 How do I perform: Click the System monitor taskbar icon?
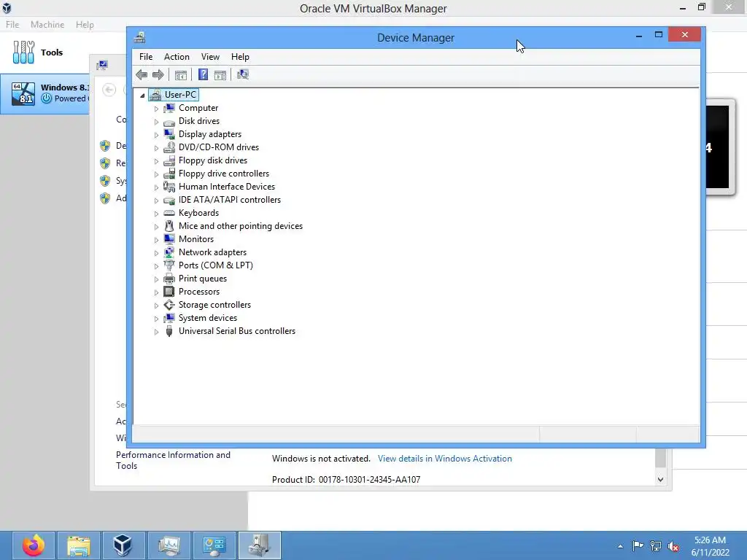(x=169, y=545)
